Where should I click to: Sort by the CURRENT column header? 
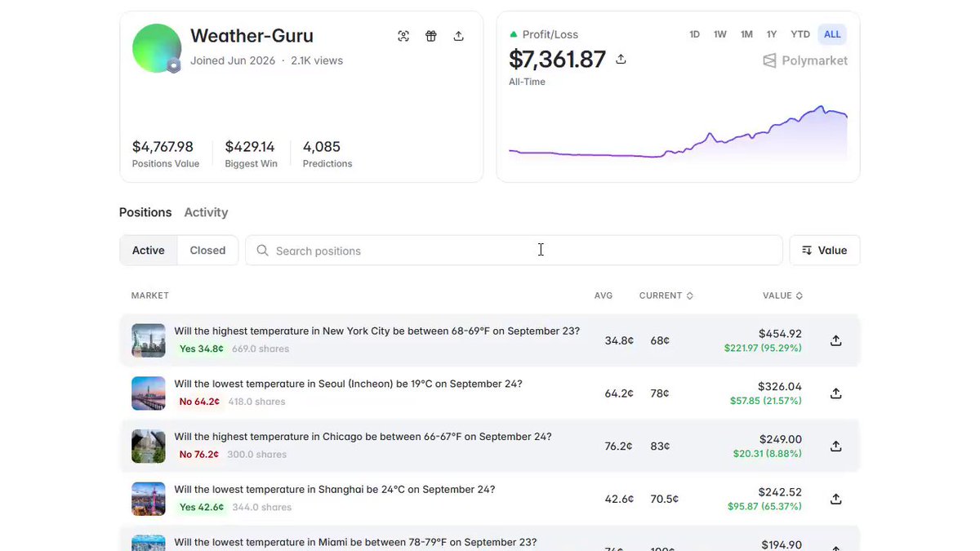(666, 295)
